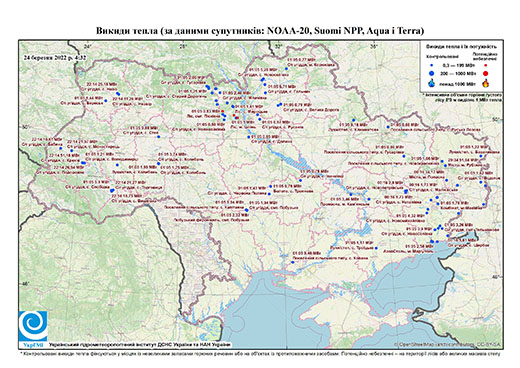Screen dimensions: 520x368
Task: Click the 24 березня 2022 date label
Action: (55, 57)
